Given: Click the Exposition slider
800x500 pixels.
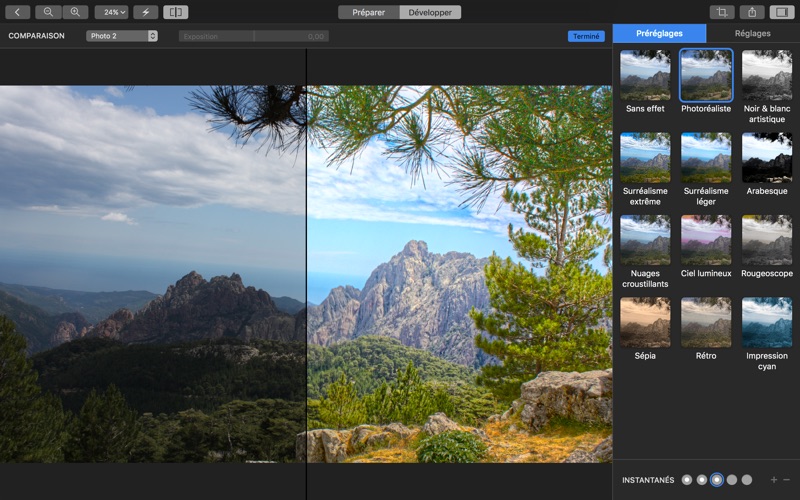Looking at the screenshot, I should coord(254,36).
